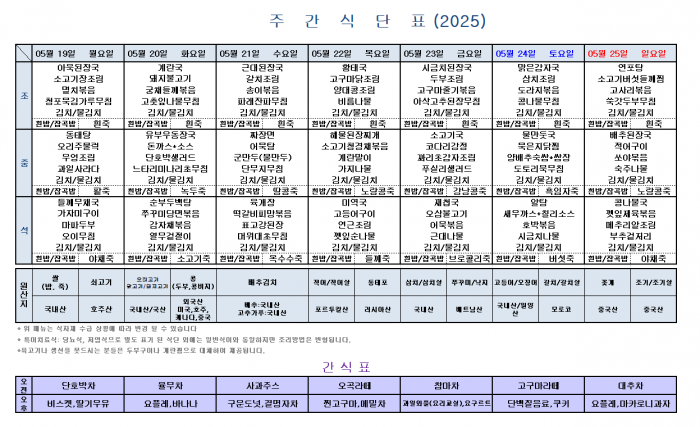Viewport: 700px width, 427px height.
Task: Click the '묵은지닭찜' dish
Action: coord(538,147)
